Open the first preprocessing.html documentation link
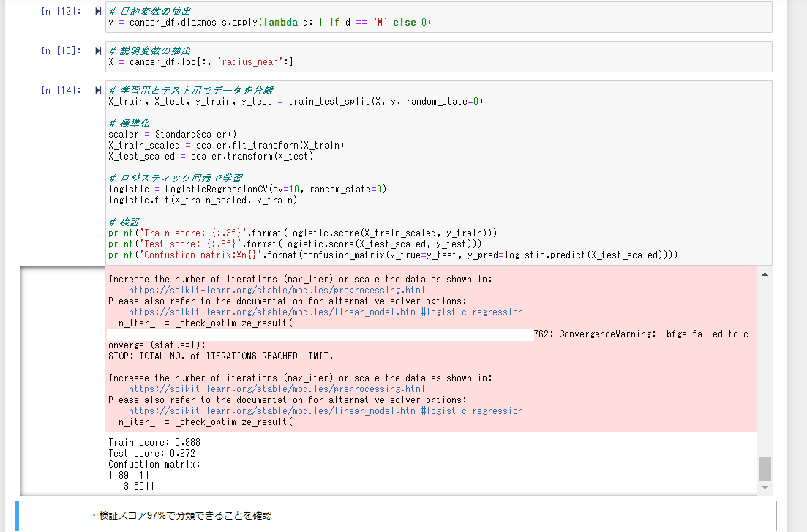Image resolution: width=807 pixels, height=532 pixels. pyautogui.click(x=277, y=291)
